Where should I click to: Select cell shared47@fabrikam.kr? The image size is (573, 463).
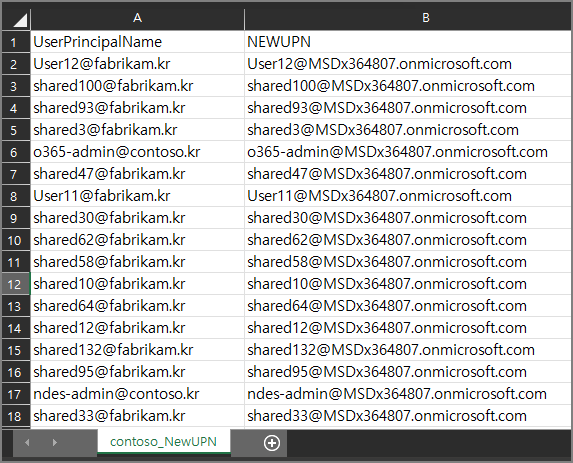[137, 174]
